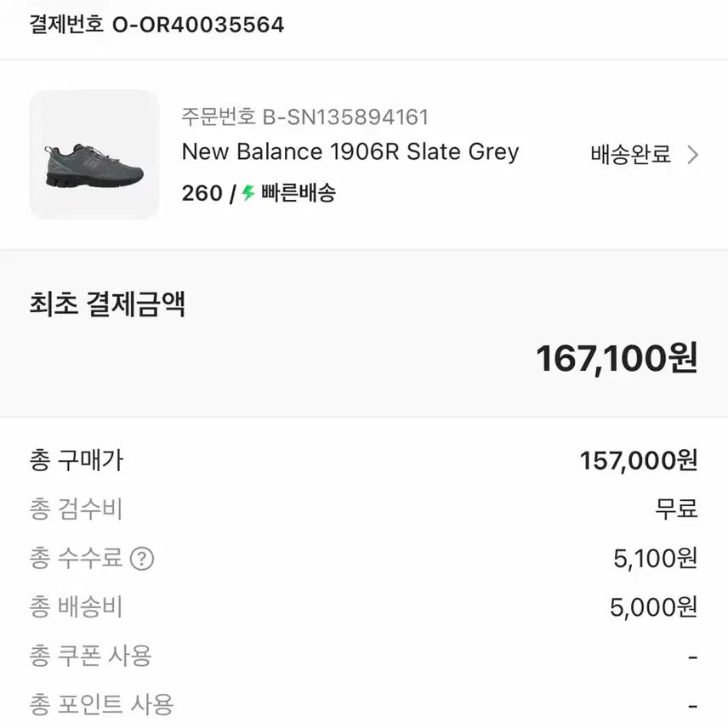
Task: Click the shipping fee amount 5,000원
Action: click(653, 607)
